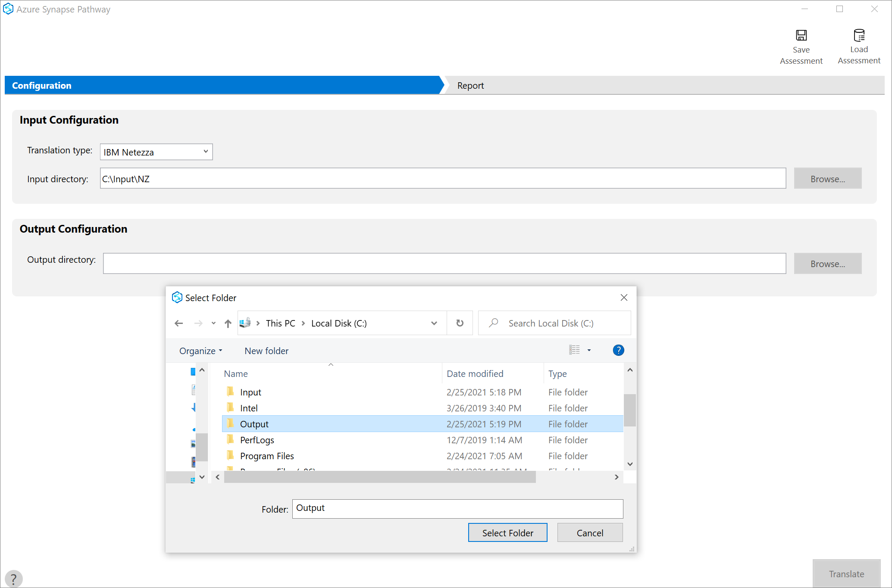
Task: Click New folder button in dialog
Action: (x=267, y=351)
